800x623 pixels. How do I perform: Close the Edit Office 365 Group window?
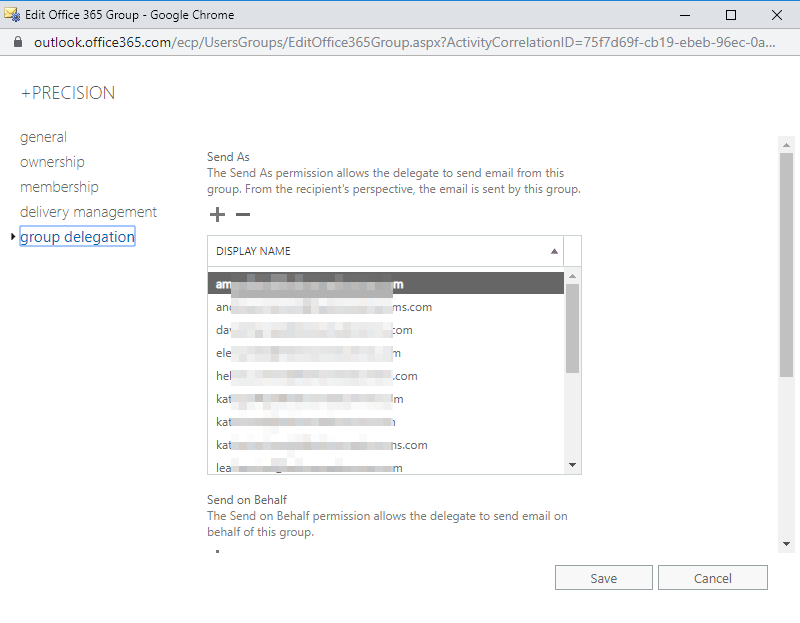tap(777, 15)
